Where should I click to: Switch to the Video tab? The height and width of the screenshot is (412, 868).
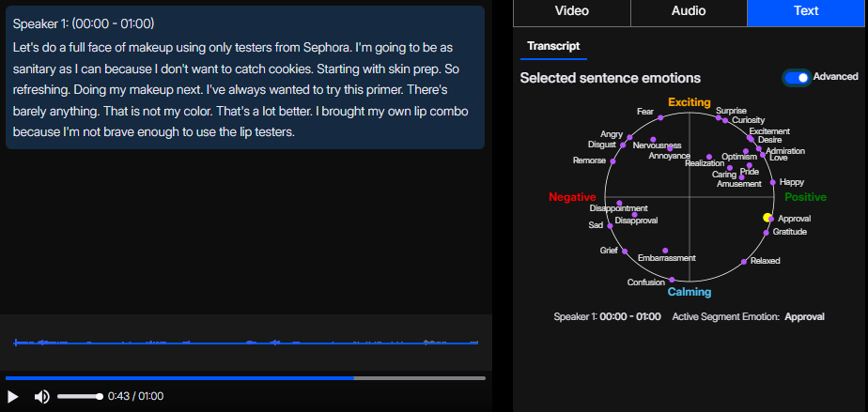tap(572, 12)
